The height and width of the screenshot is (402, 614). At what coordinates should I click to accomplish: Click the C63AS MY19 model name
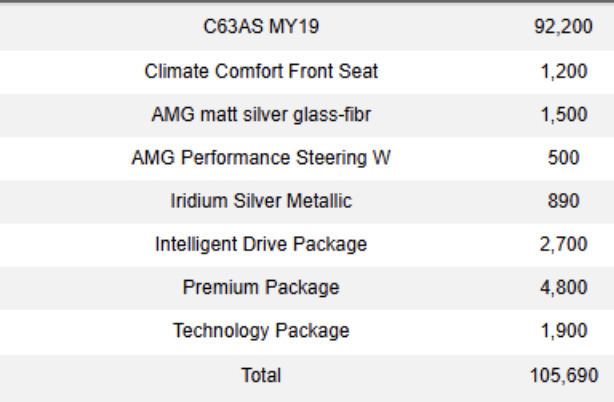click(261, 28)
